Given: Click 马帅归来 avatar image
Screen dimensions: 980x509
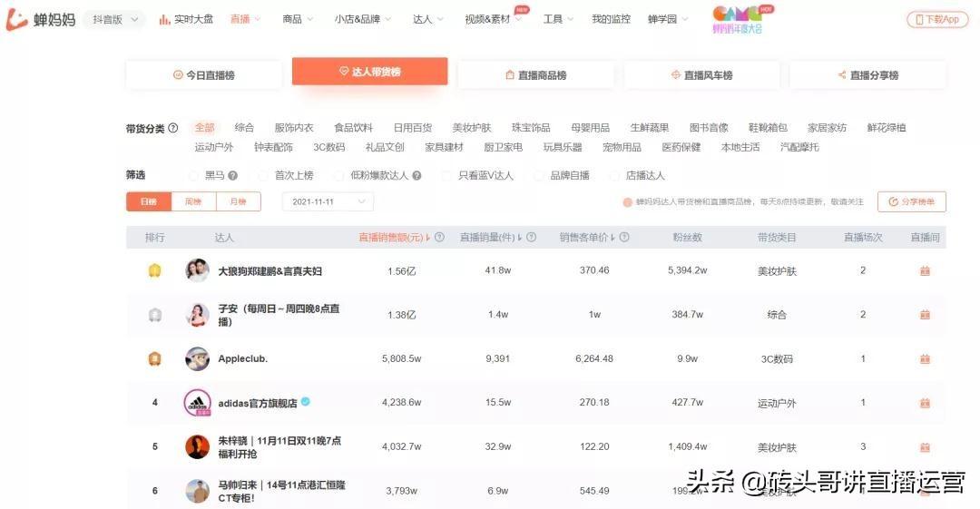Looking at the screenshot, I should click(198, 491).
